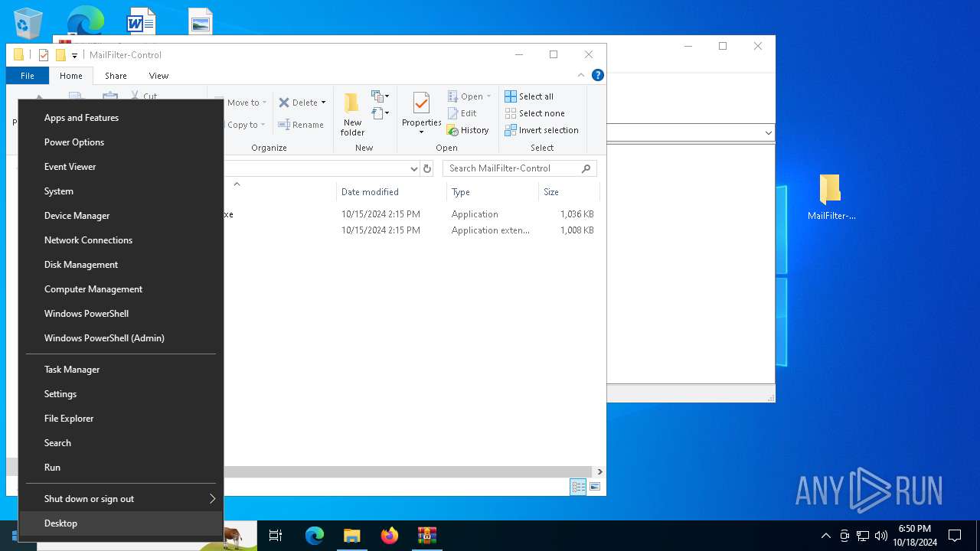Select the Recycle Bin desktop icon

click(x=28, y=21)
